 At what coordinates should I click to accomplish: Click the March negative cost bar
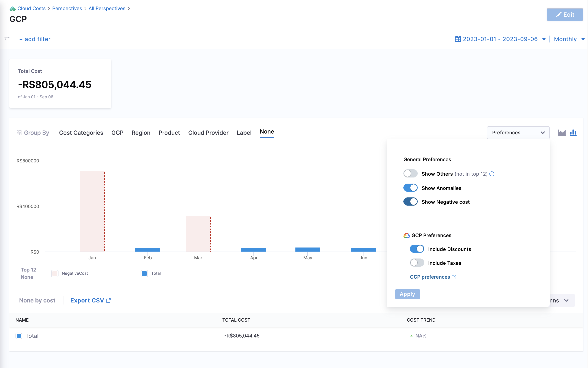tap(198, 234)
